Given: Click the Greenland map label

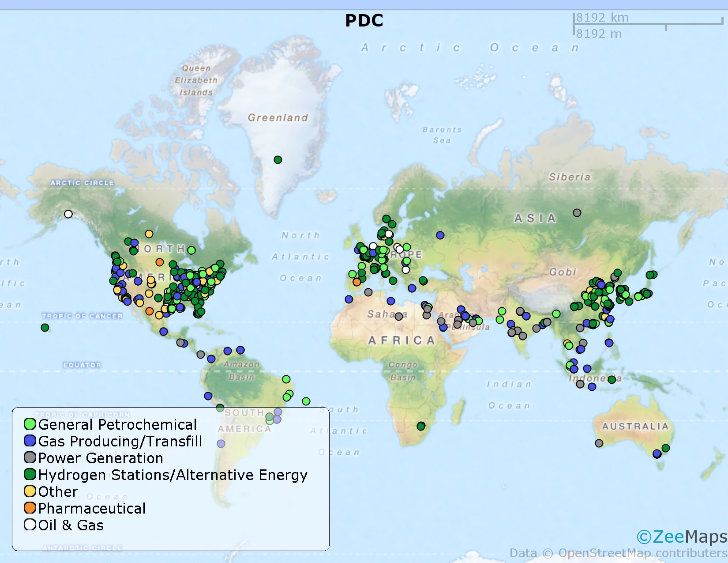Looking at the screenshot, I should pyautogui.click(x=278, y=118).
